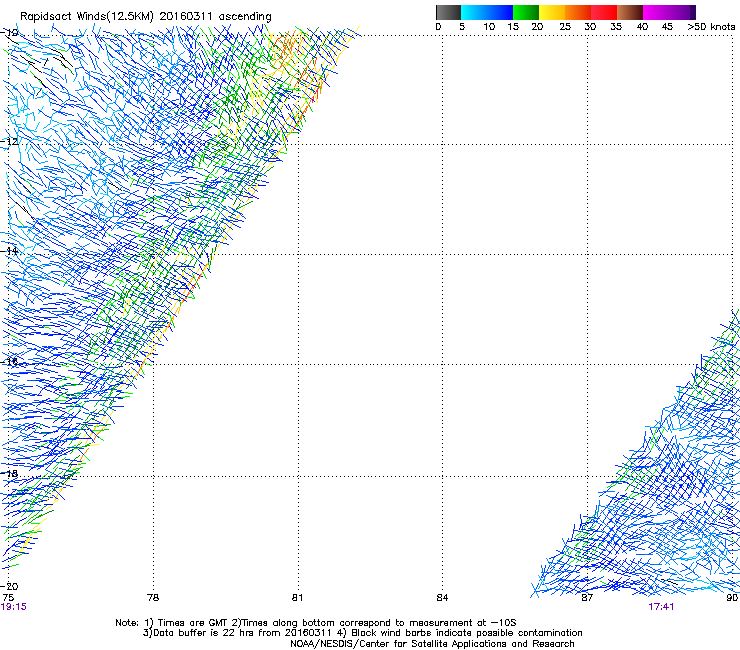Viewport: 740px width, 650px height.
Task: Click the yellow 20-25 knots legend swatch
Action: 552,12
